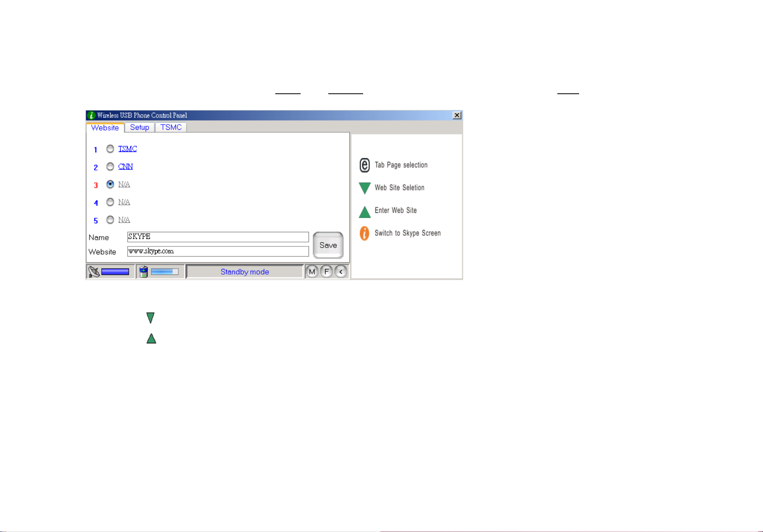
Task: Click the round F button
Action: [326, 272]
